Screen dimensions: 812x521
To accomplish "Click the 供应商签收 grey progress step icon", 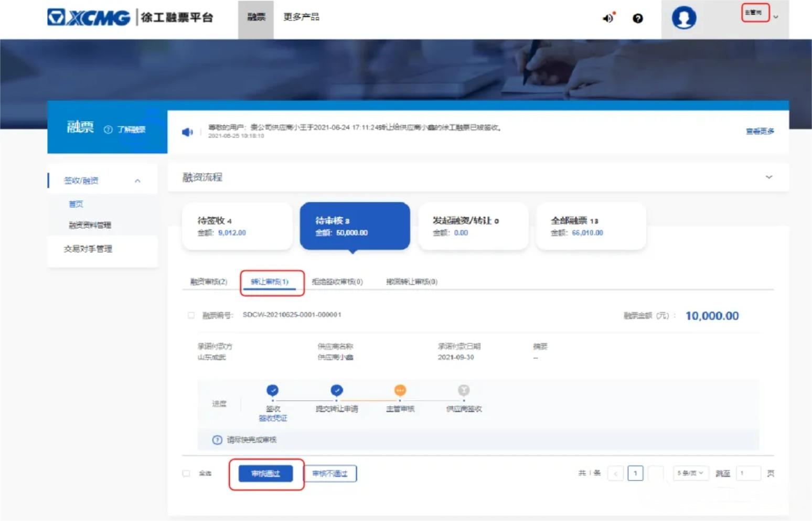I will tap(464, 390).
